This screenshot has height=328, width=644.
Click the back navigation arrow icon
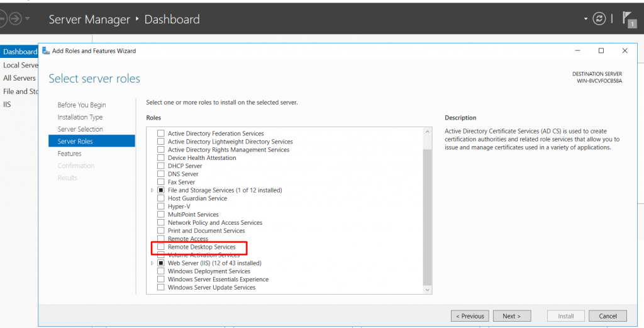(2, 19)
